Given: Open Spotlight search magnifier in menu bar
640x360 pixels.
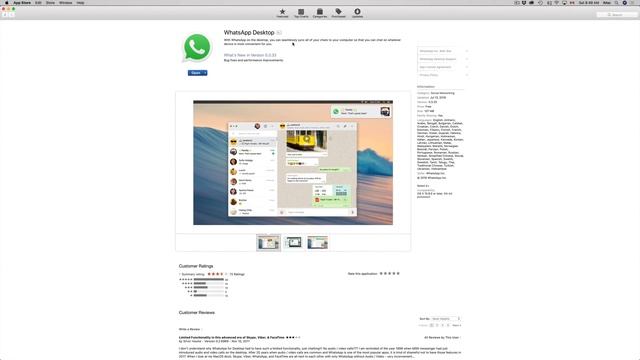Looking at the screenshot, I should click(616, 2).
